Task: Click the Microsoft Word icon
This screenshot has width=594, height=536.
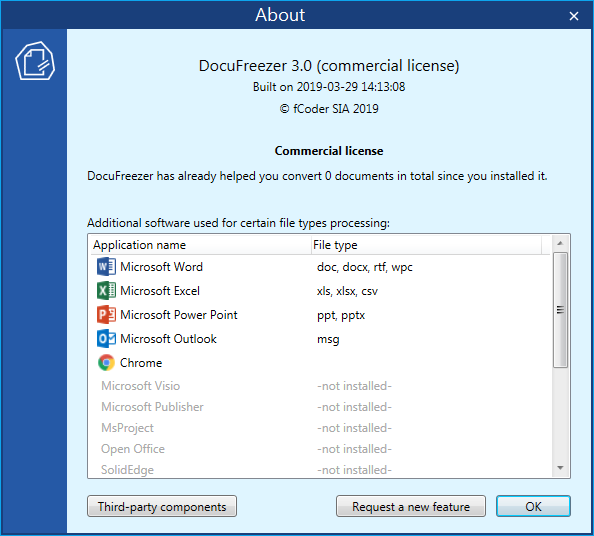Action: point(106,267)
